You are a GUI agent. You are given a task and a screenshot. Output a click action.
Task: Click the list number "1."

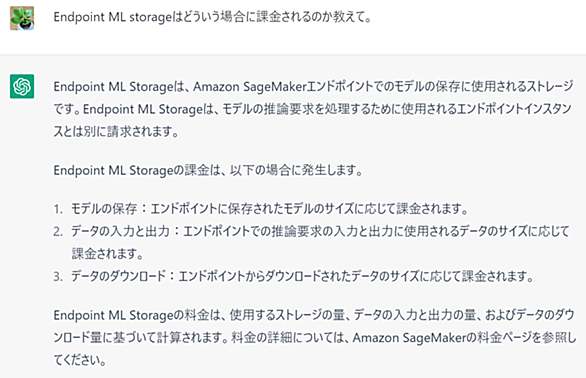58,209
